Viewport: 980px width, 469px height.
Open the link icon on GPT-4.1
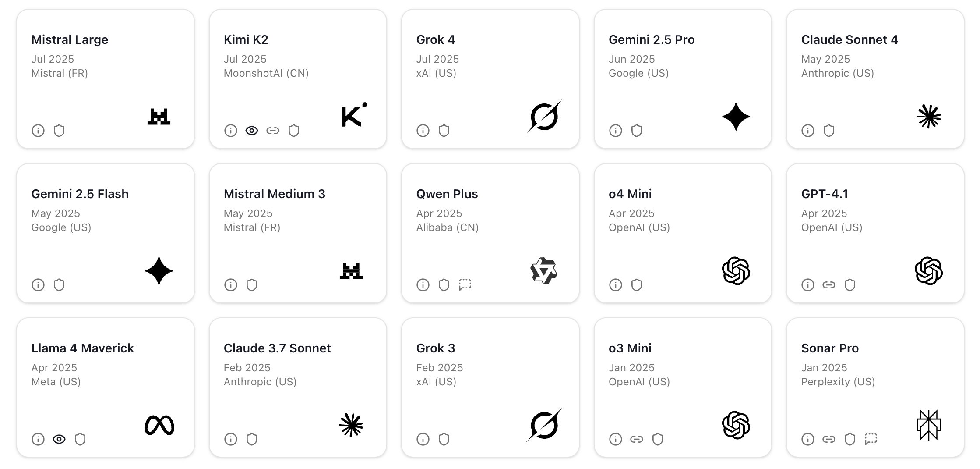click(x=828, y=284)
